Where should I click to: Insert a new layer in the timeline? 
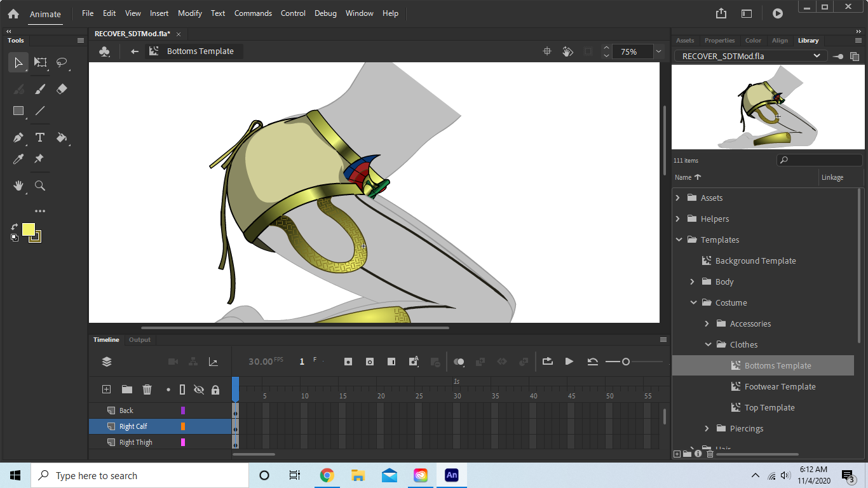coord(105,389)
